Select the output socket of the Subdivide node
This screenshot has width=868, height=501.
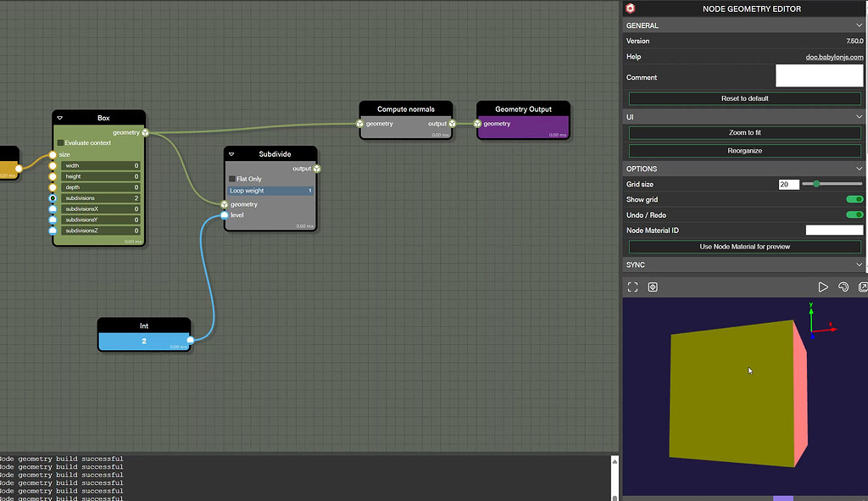(316, 168)
